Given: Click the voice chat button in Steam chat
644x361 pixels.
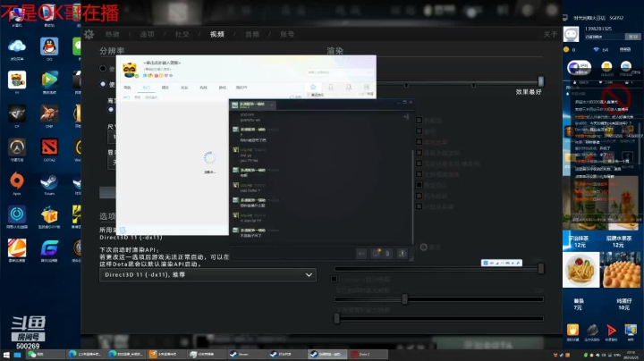Looking at the screenshot, I should (402, 254).
